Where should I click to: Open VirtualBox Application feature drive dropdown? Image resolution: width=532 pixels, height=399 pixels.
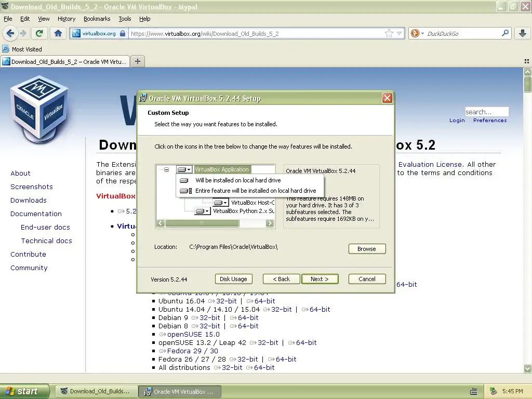[184, 169]
